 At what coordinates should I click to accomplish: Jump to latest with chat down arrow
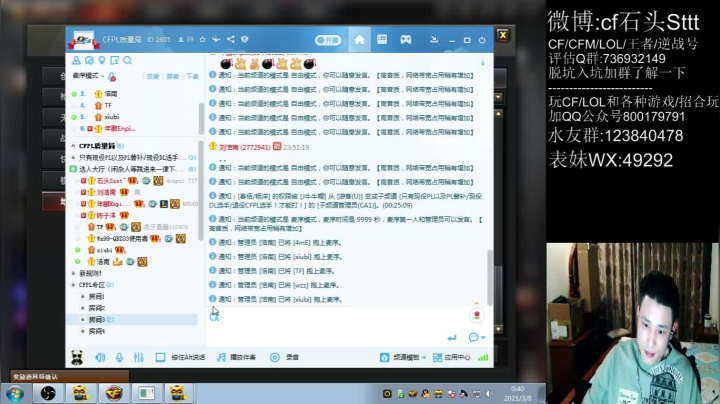[483, 63]
